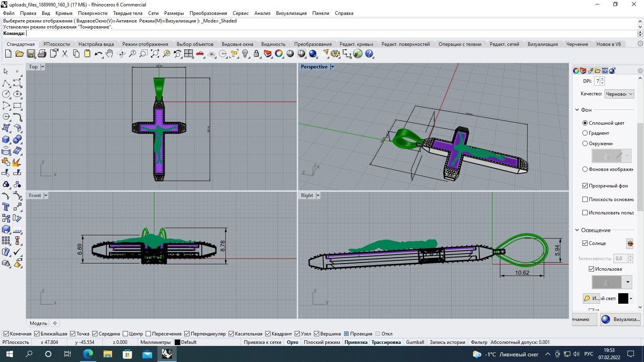
Task: Uncheck the Прозрачный фон checkbox
Action: pyautogui.click(x=585, y=186)
